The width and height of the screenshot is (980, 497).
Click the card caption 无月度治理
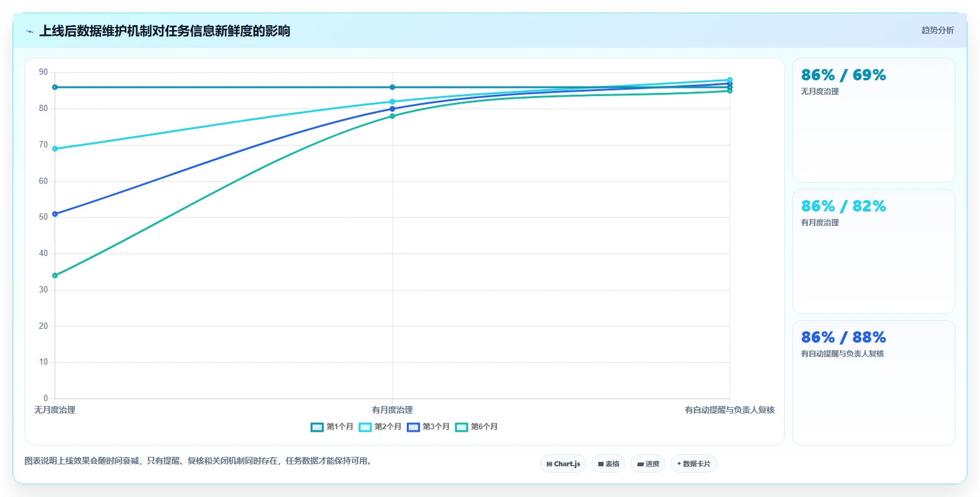[x=820, y=92]
